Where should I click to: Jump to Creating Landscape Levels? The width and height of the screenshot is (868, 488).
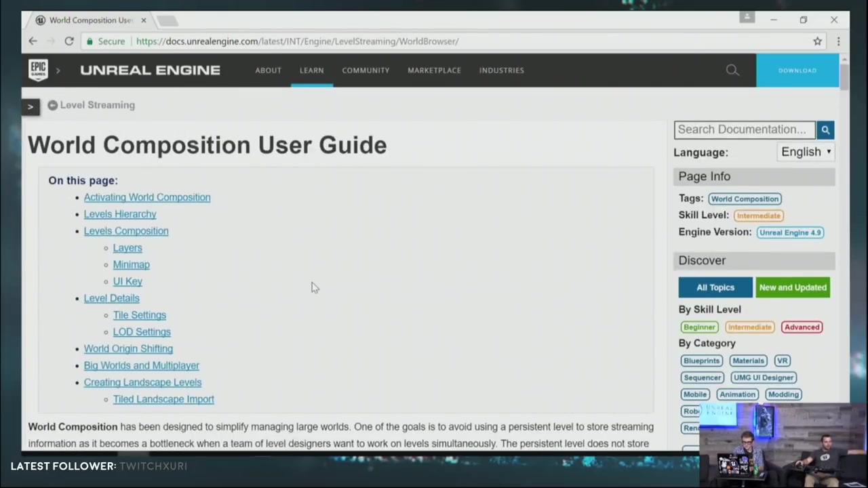[x=142, y=382]
